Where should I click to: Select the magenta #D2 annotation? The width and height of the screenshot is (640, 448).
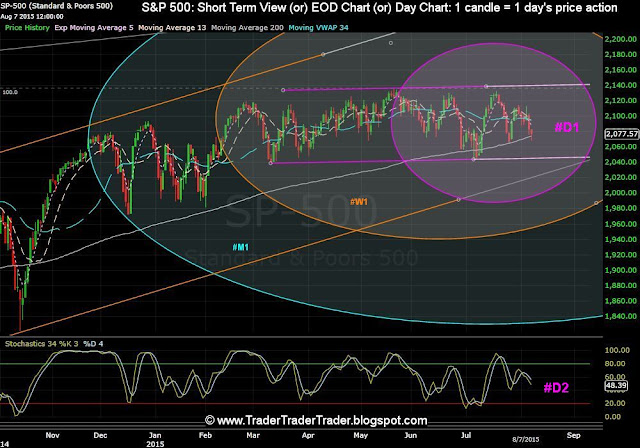(x=556, y=387)
